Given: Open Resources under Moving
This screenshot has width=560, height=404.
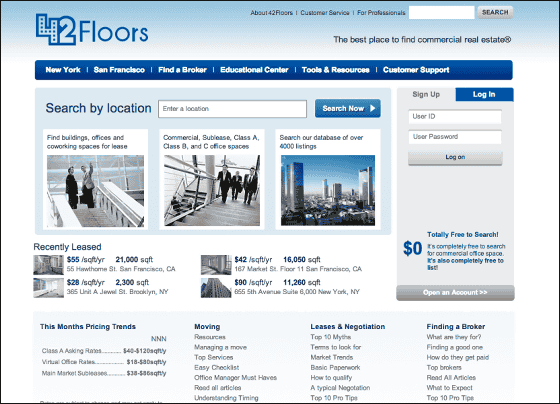Looking at the screenshot, I should (x=210, y=337).
